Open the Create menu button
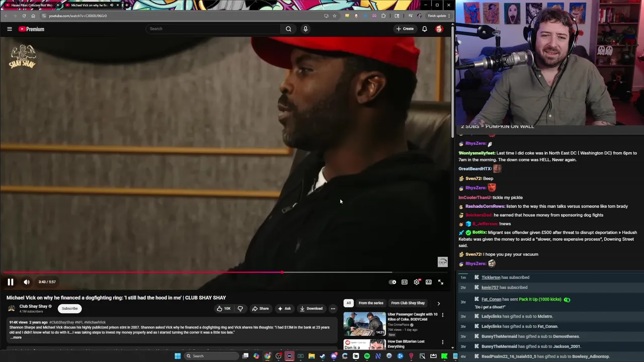644x362 pixels. 405,29
